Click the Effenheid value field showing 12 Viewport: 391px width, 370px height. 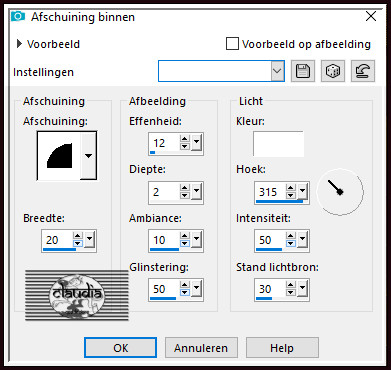[x=165, y=143]
